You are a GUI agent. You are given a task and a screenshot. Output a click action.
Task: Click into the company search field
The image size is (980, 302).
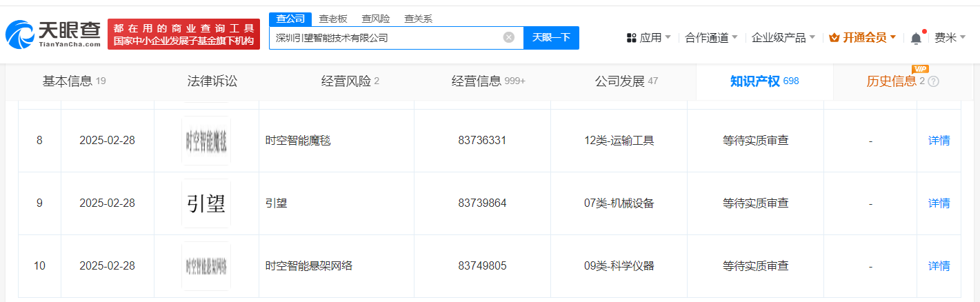pyautogui.click(x=386, y=38)
